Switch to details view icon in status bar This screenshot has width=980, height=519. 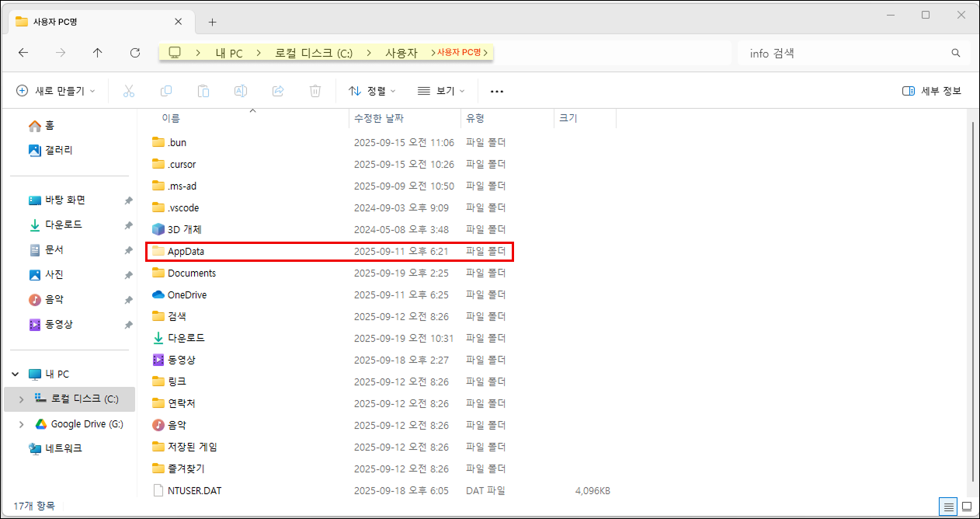click(x=948, y=506)
